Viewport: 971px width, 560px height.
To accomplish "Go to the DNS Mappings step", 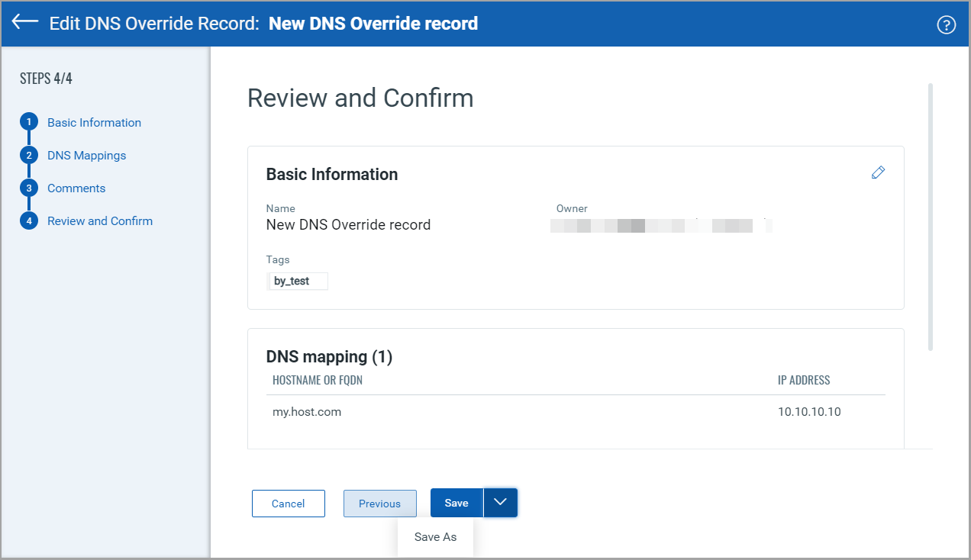I will coord(86,155).
